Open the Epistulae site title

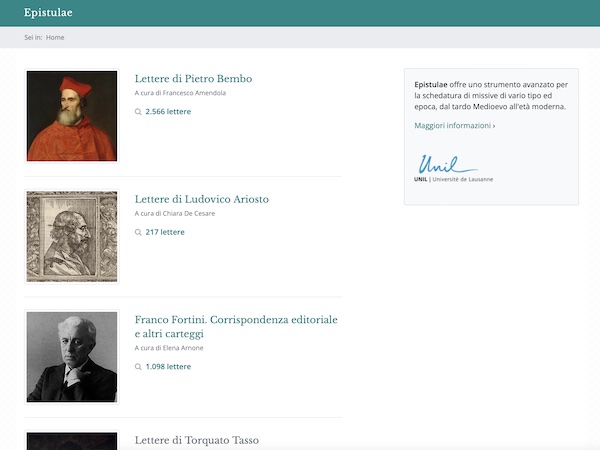48,13
